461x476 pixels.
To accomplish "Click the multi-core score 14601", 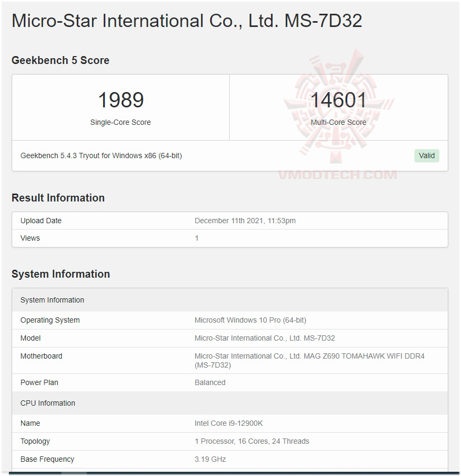I will [x=338, y=100].
